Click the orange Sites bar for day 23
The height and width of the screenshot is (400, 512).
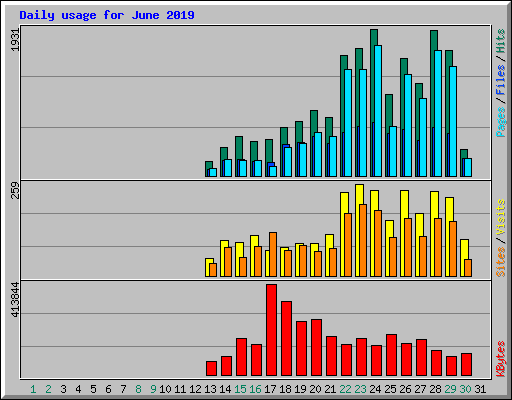(x=363, y=240)
